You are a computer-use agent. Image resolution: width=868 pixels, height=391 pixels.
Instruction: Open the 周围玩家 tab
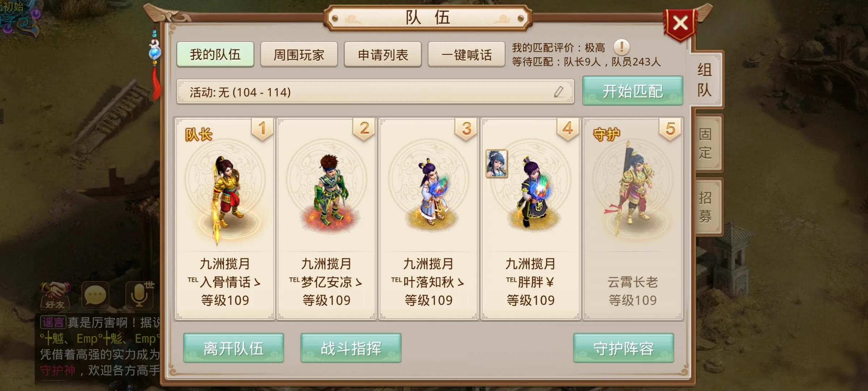(299, 54)
